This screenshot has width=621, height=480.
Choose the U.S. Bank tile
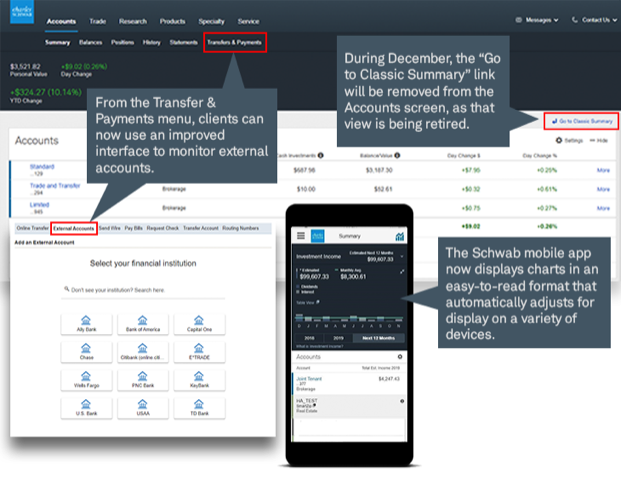click(86, 408)
